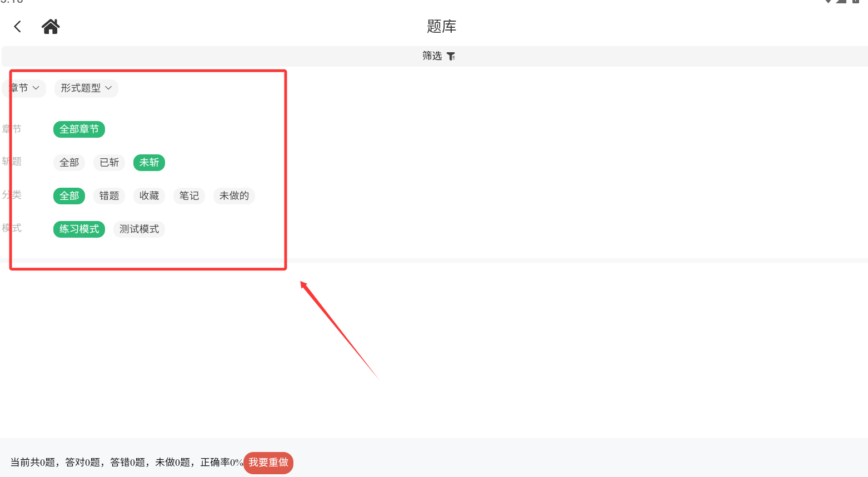Viewport: 868px width, 477px height.
Task: Expand the 章节 dropdown chevron
Action: (x=36, y=88)
